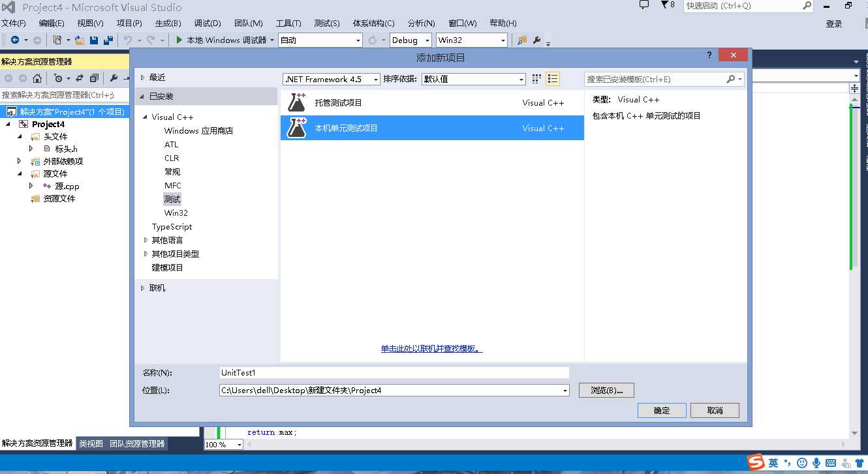Open the Win32 platform dropdown
This screenshot has width=868, height=474.
tap(472, 40)
